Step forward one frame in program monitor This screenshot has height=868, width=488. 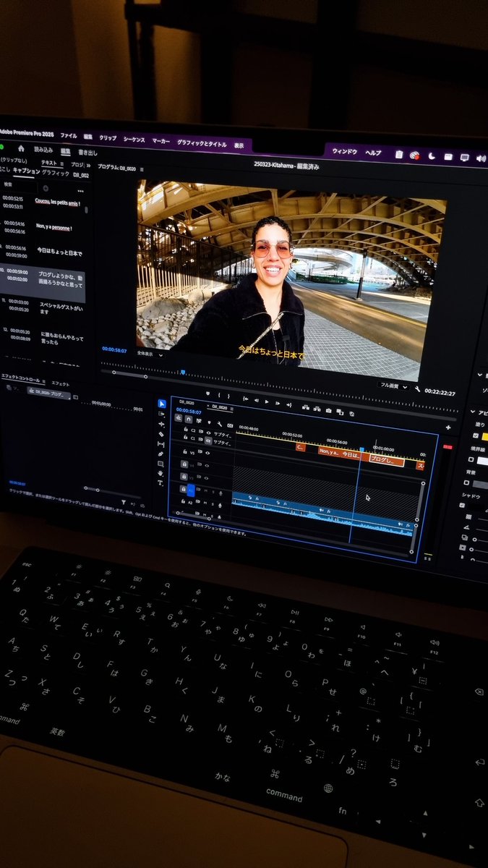click(x=278, y=403)
